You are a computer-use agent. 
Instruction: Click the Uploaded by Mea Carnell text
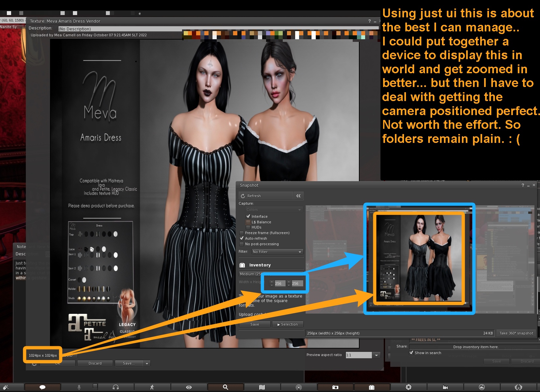click(x=89, y=35)
